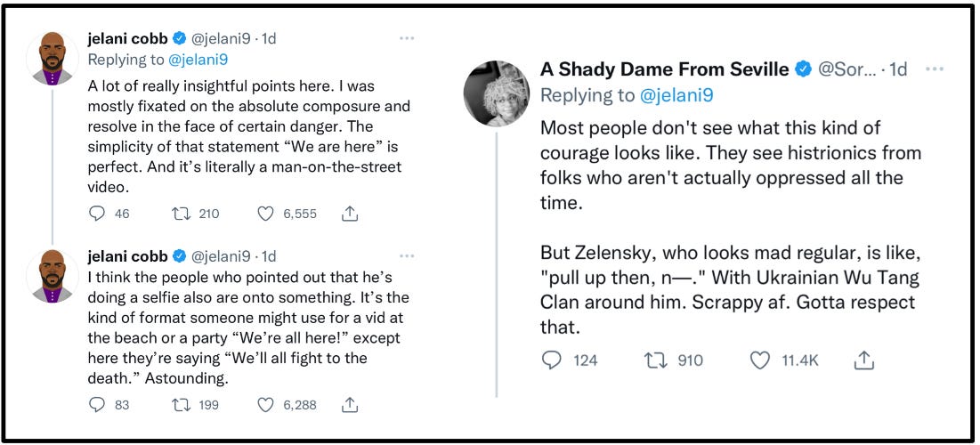Open more options on second jelani cobb tweet
This screenshot has height=445, width=980.
pos(407,255)
